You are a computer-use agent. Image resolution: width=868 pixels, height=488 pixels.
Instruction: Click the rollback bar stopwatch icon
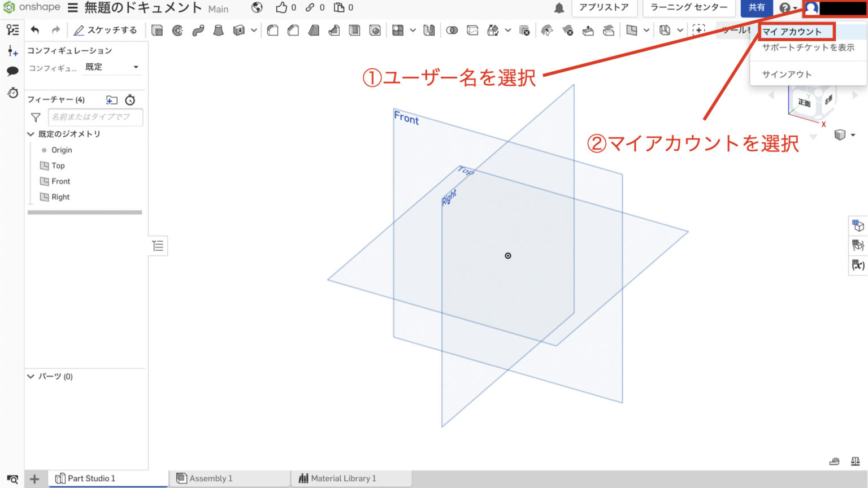click(x=130, y=100)
